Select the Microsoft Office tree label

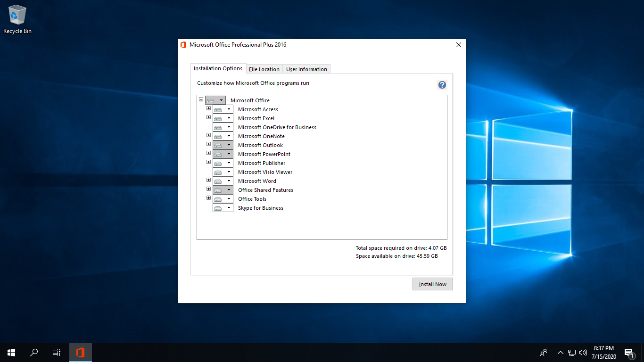[250, 100]
